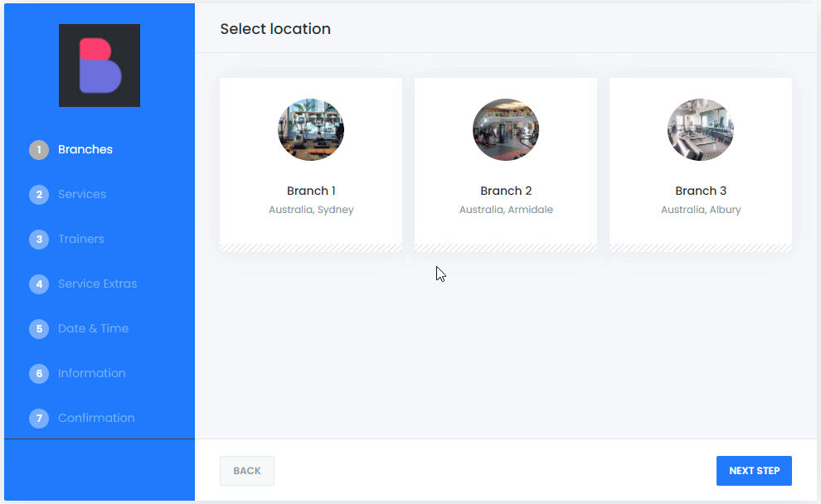Select the numbered Branches step icon
The height and width of the screenshot is (504, 821).
pos(38,149)
